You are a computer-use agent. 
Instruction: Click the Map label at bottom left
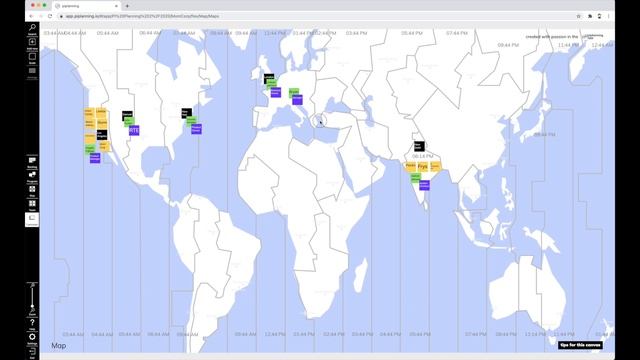[59, 346]
